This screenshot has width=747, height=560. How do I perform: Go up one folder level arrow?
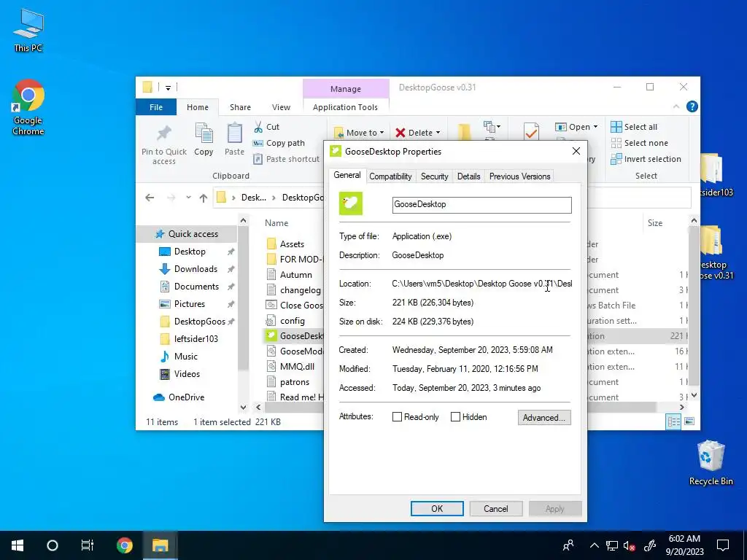coord(204,198)
